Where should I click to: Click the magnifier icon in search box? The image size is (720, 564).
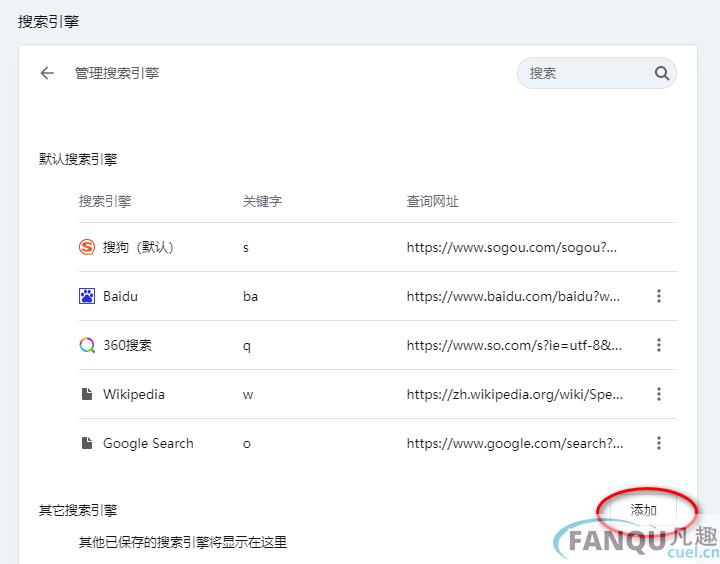click(x=661, y=73)
